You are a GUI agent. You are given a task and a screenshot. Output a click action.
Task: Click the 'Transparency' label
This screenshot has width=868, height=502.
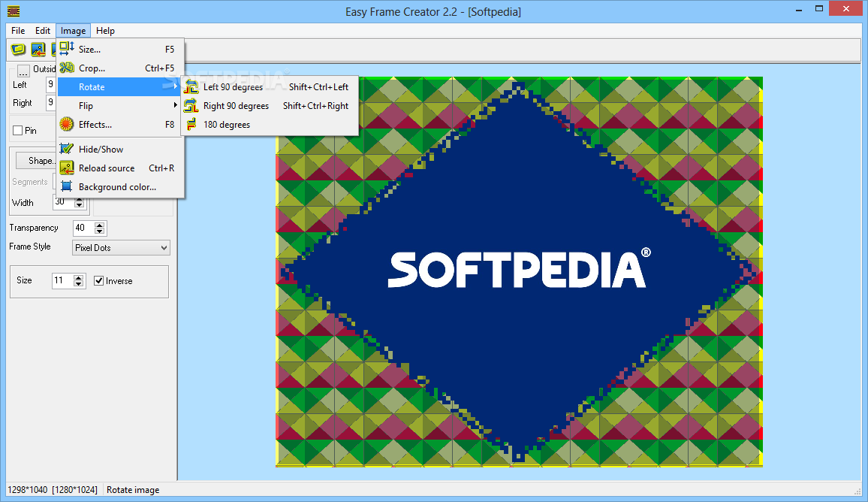coord(34,228)
